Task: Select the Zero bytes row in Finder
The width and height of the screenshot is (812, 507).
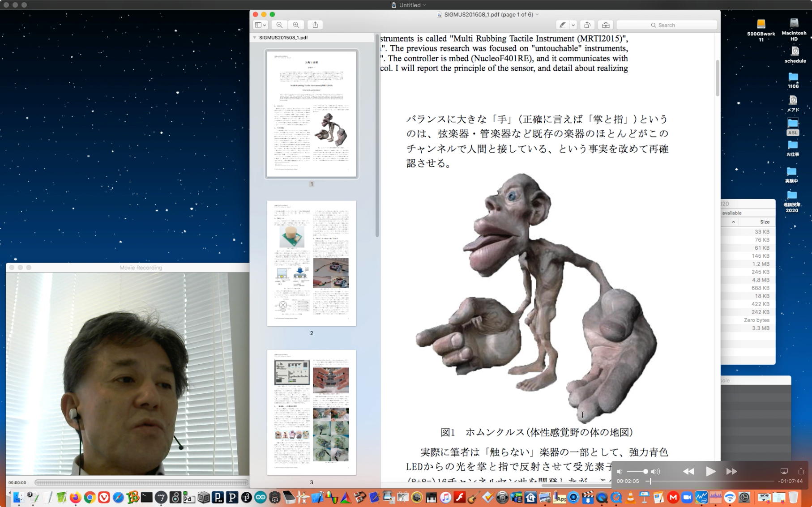Action: pyautogui.click(x=748, y=320)
